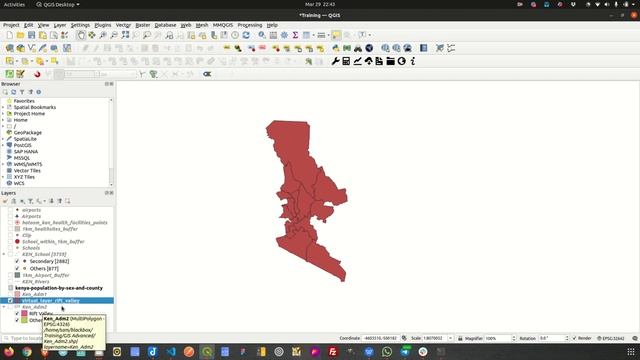Select the Zoom Out magnifier tool
This screenshot has height=360, width=640.
(114, 35)
